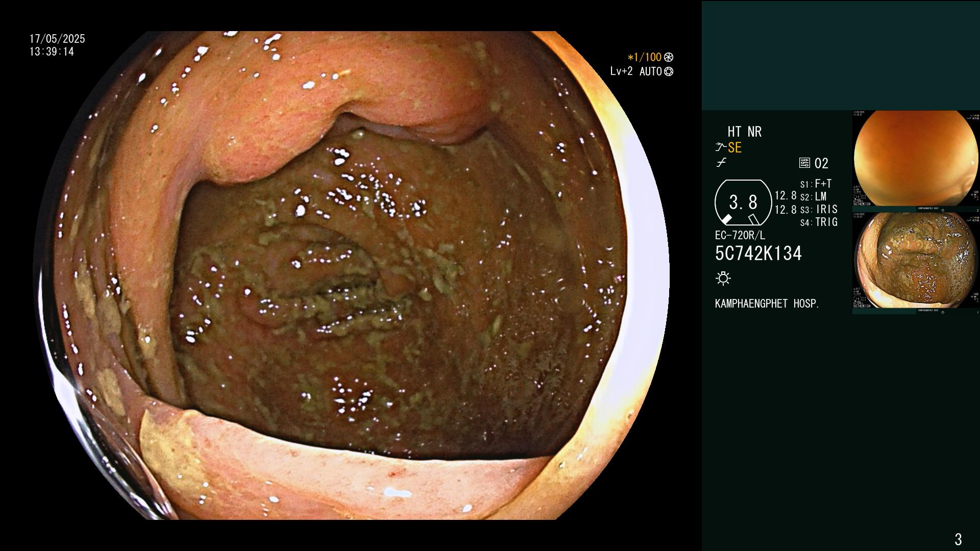Click the time stamp 13:39:14

point(52,52)
